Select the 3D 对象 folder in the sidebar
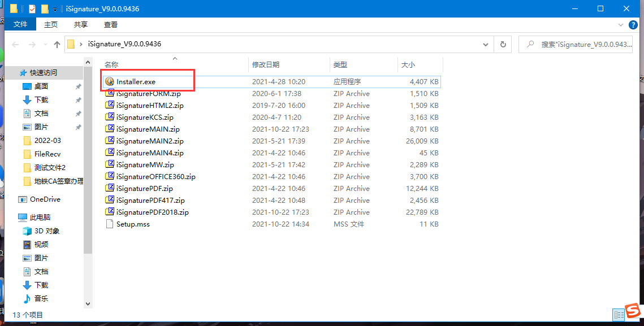644x326 pixels. point(46,231)
